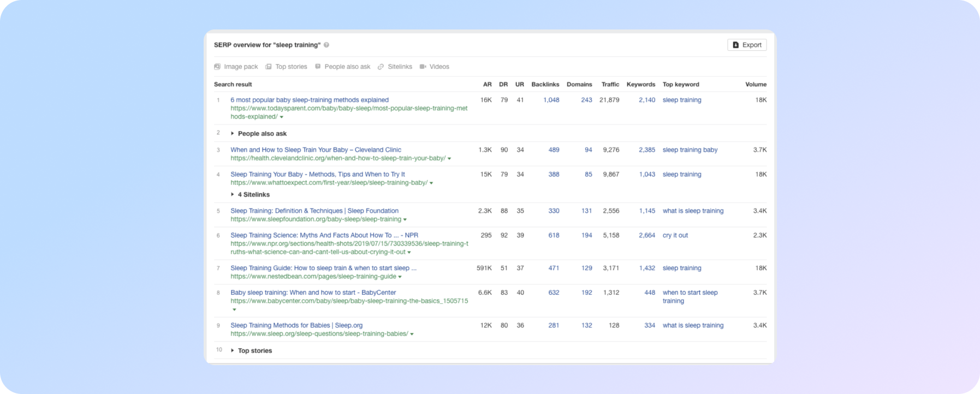The height and width of the screenshot is (394, 980).
Task: Click the 'cry it out' top keyword
Action: pos(675,235)
